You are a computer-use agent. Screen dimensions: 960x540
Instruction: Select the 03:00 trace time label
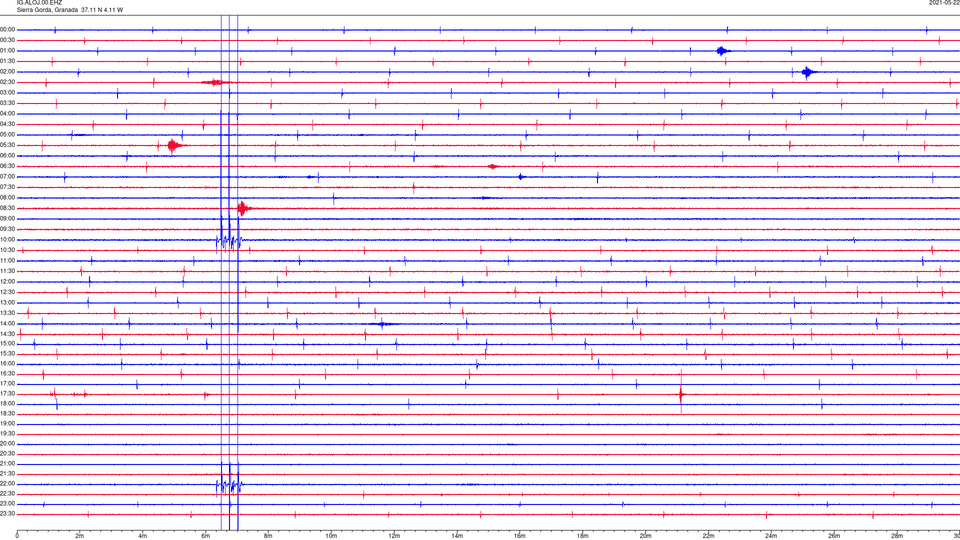point(8,92)
